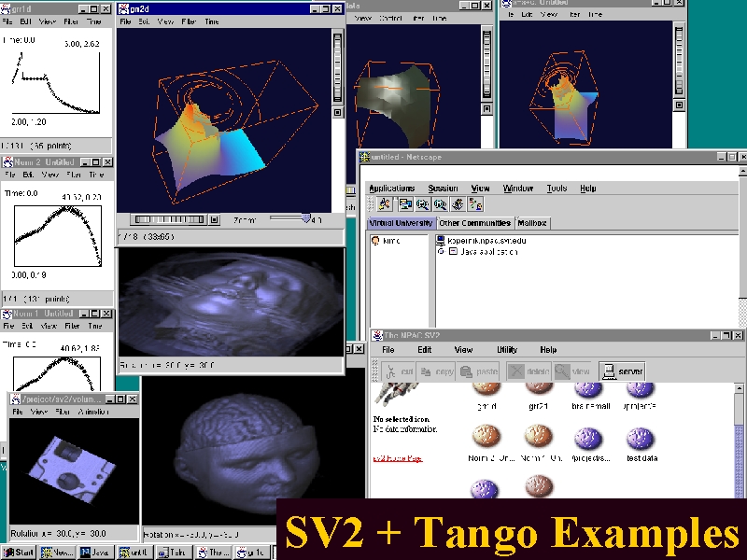Open the Help menu in NPAC SV2
The width and height of the screenshot is (747, 560).
(548, 349)
